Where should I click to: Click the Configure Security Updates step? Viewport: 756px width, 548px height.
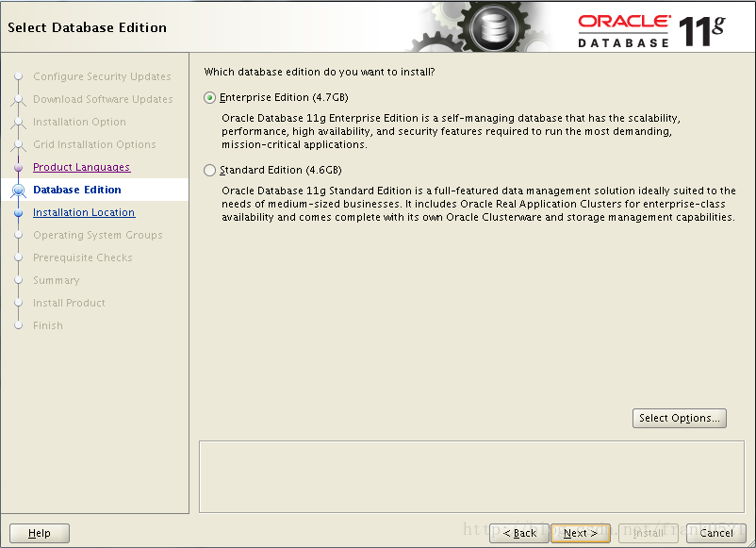[102, 76]
